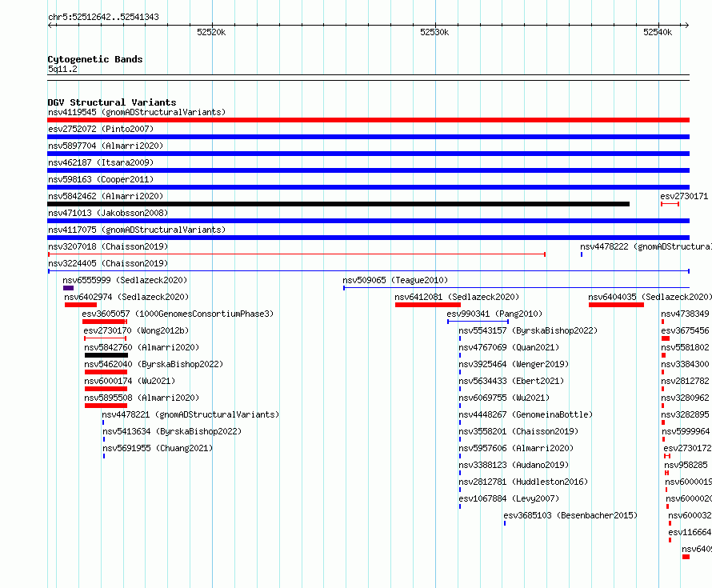
Task: Open esv2730170 (Wong2012b) variant
Action: (x=136, y=330)
